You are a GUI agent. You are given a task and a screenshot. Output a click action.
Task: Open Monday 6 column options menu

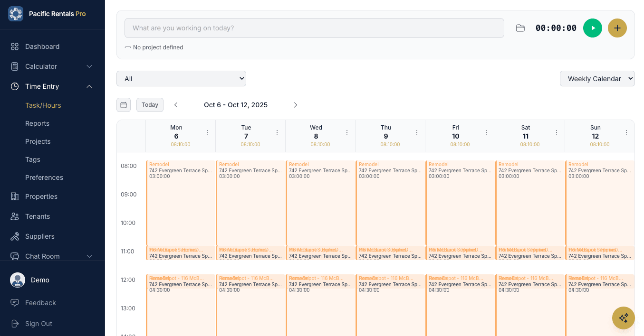click(207, 132)
